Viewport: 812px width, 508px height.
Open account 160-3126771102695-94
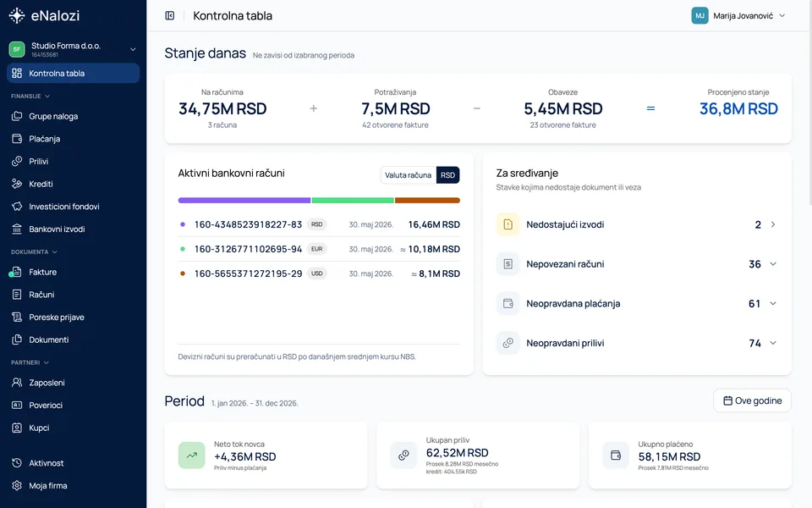coord(319,249)
